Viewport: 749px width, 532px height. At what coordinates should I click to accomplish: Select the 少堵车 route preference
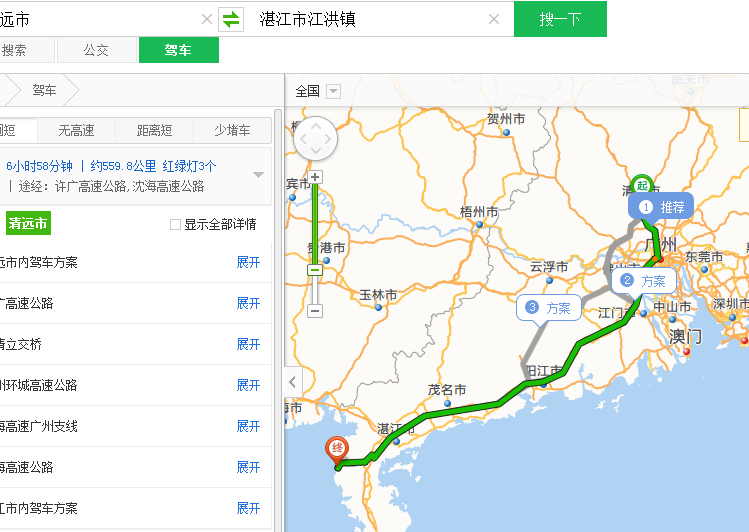232,130
